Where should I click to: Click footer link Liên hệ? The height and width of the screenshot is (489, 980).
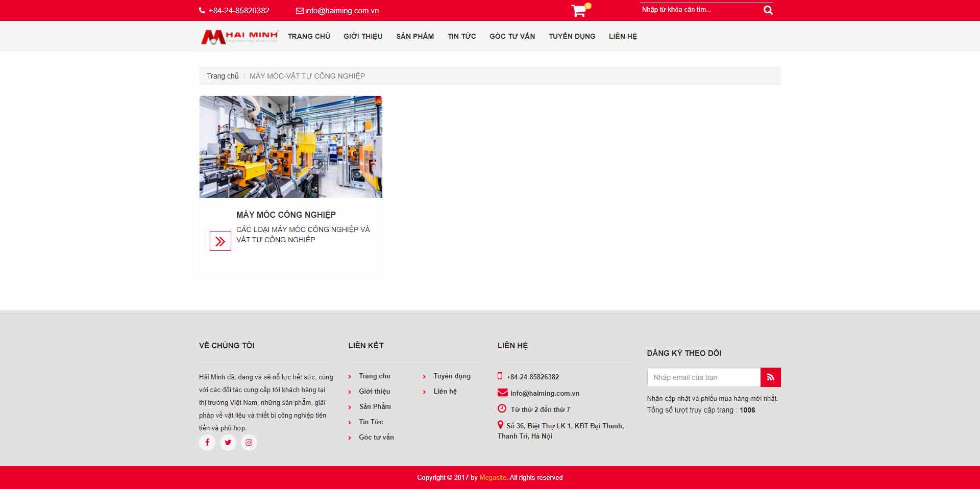[x=445, y=391]
